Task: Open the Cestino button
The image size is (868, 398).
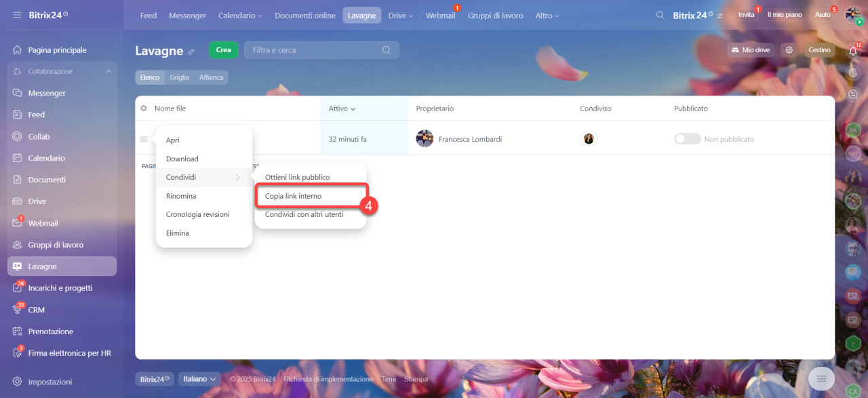Action: (819, 50)
